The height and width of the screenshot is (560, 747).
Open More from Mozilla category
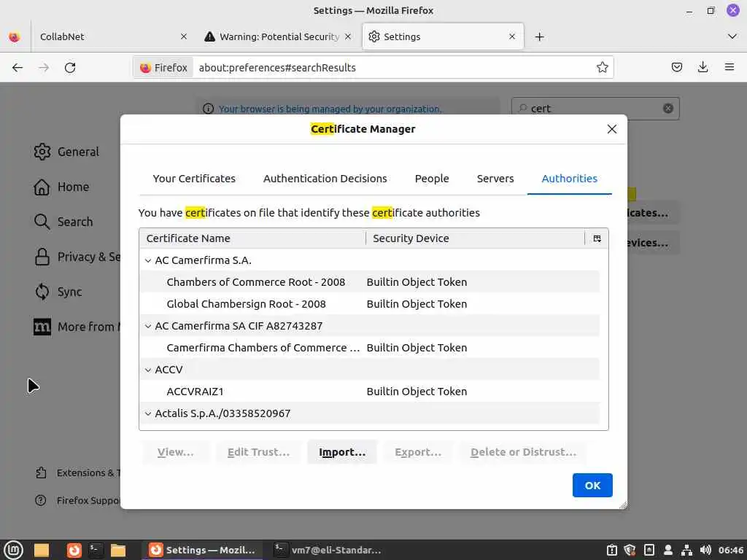tap(76, 327)
